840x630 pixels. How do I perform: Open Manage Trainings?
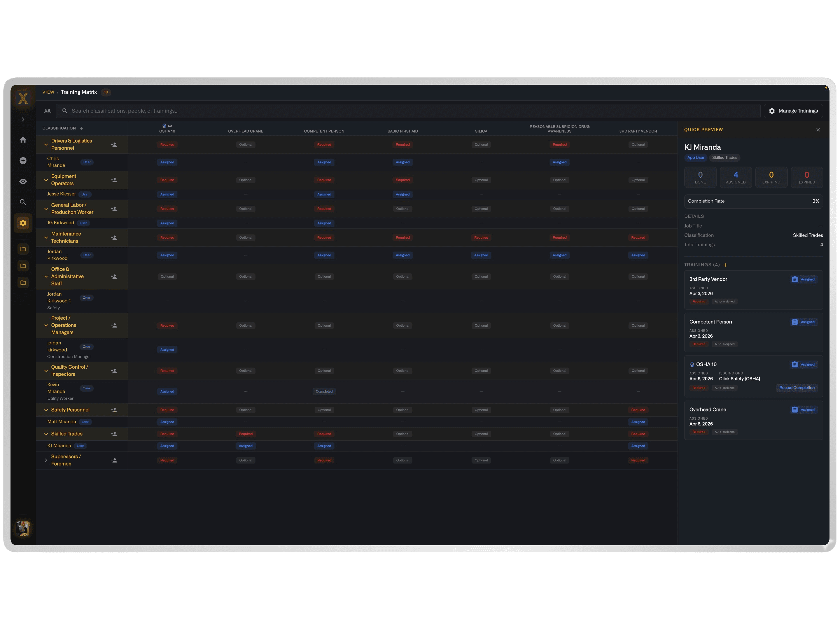click(x=793, y=111)
